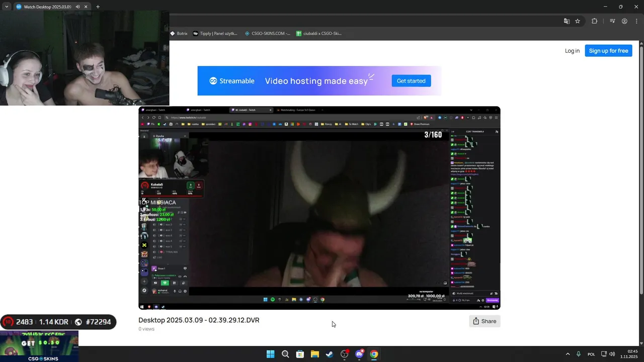
Task: Open the Chrome profile icon
Action: (624, 21)
